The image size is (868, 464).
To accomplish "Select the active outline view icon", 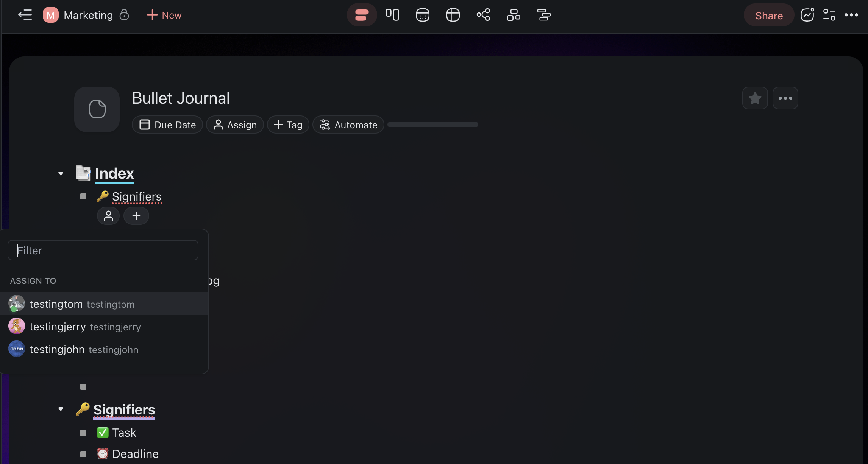I will click(x=362, y=15).
